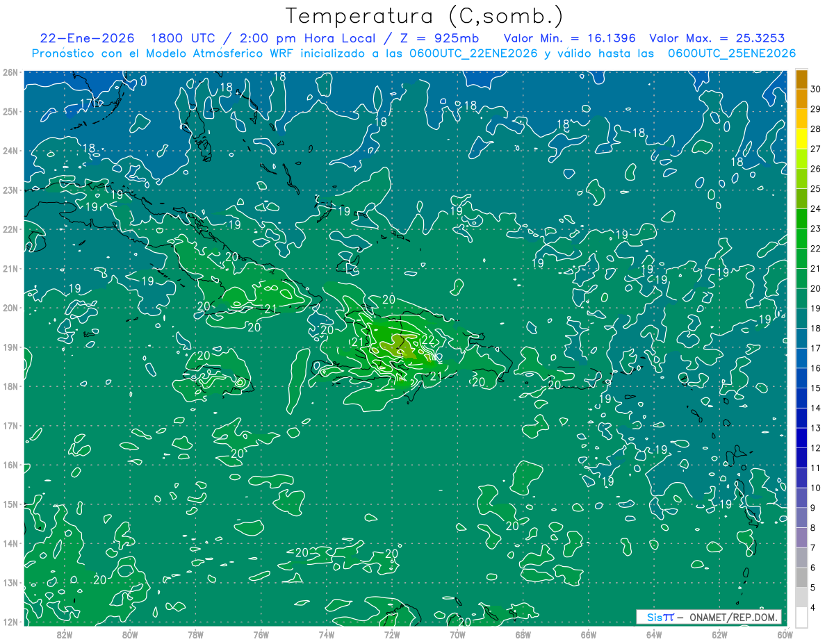Click the 'Z = 925mb' level text
834x644 pixels.
(x=439, y=38)
